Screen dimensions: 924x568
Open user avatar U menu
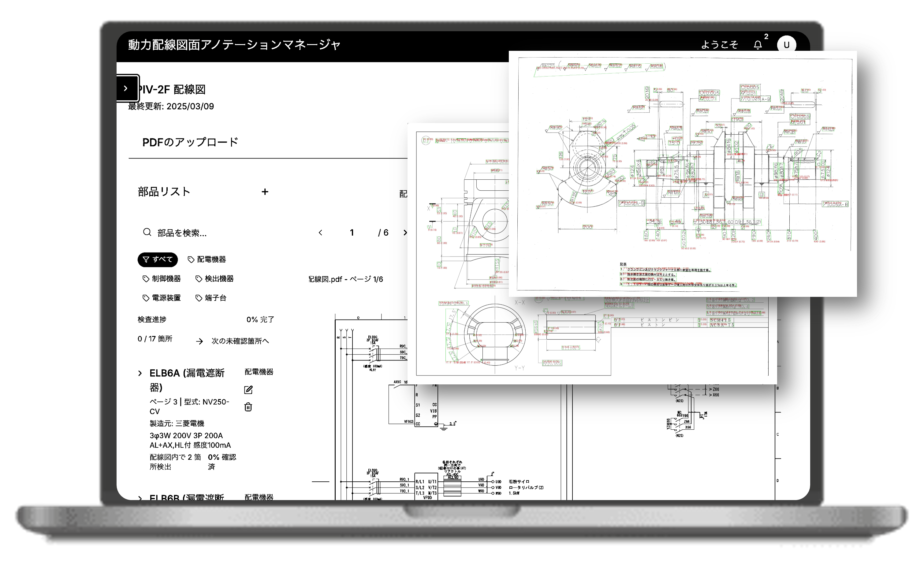click(786, 45)
